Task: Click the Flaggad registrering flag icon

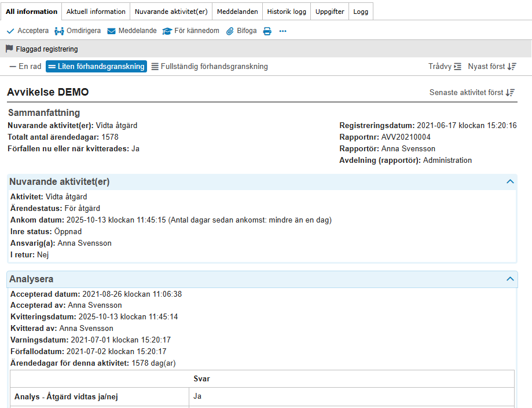Action: click(x=9, y=49)
